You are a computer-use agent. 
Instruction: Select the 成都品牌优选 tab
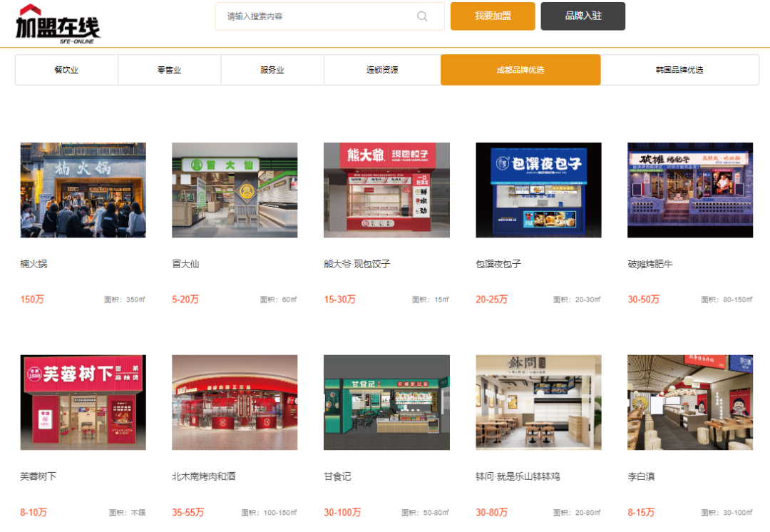pyautogui.click(x=520, y=70)
